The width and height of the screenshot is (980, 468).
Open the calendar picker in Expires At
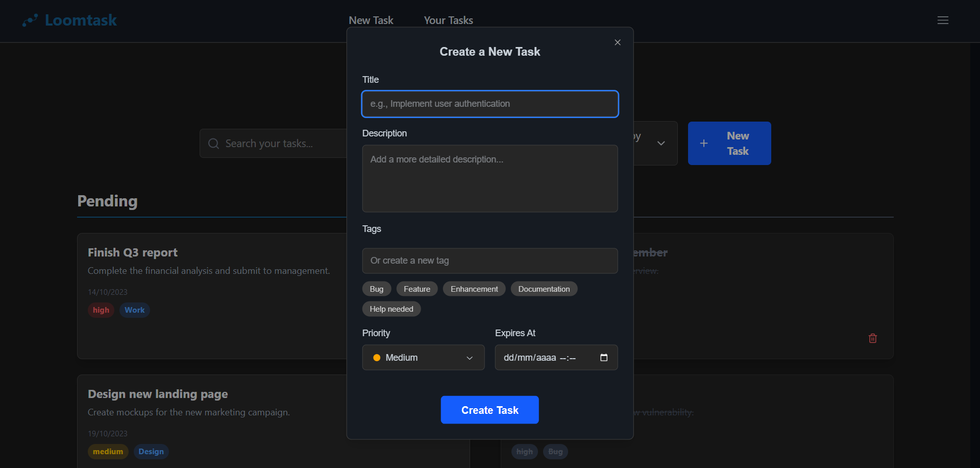coord(604,358)
